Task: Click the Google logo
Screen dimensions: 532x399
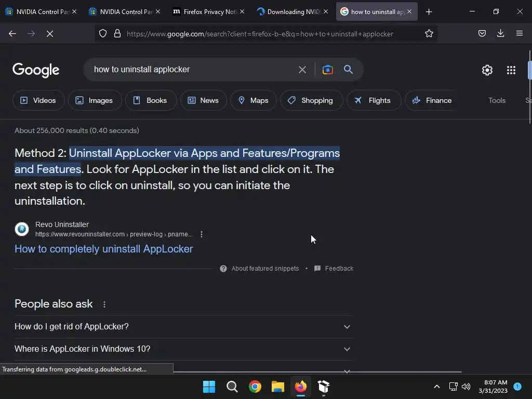Action: (x=36, y=70)
